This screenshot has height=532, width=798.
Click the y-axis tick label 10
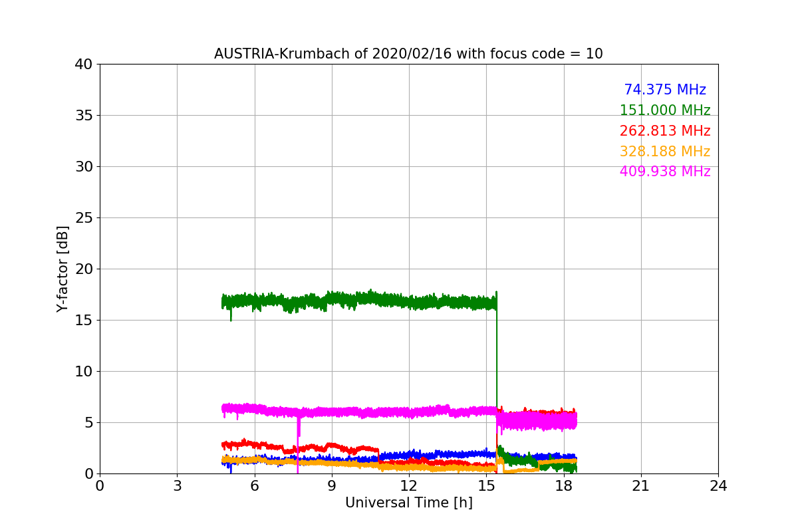(x=84, y=372)
